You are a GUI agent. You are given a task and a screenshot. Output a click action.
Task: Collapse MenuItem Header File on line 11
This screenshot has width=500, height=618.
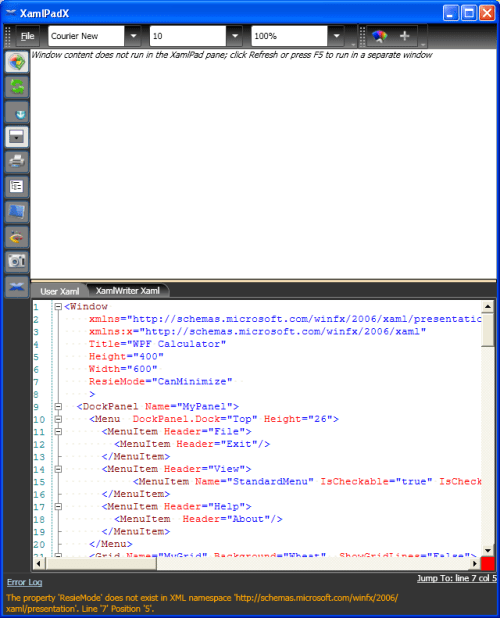point(58,432)
